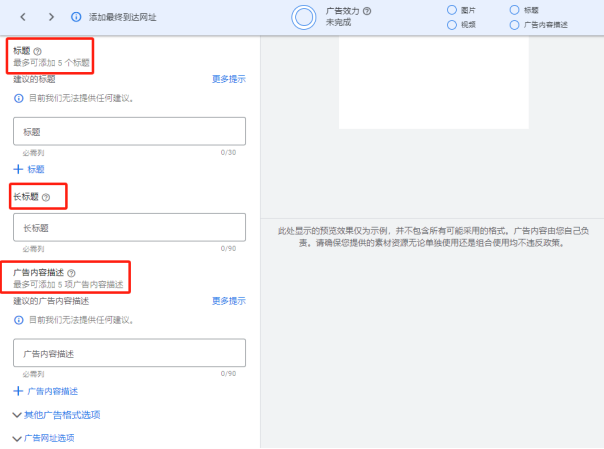
Task: Focus the 标题 input field
Action: coord(129,131)
